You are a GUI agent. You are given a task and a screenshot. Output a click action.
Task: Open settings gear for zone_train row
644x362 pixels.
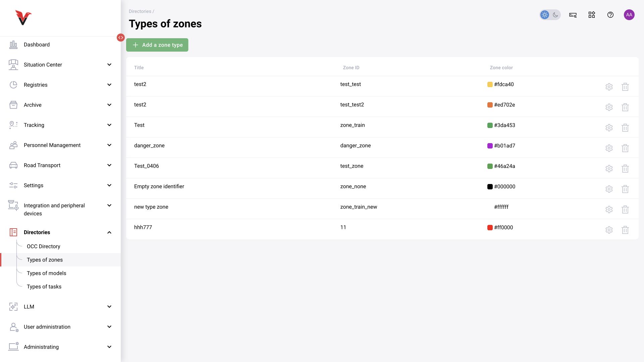pos(609,128)
